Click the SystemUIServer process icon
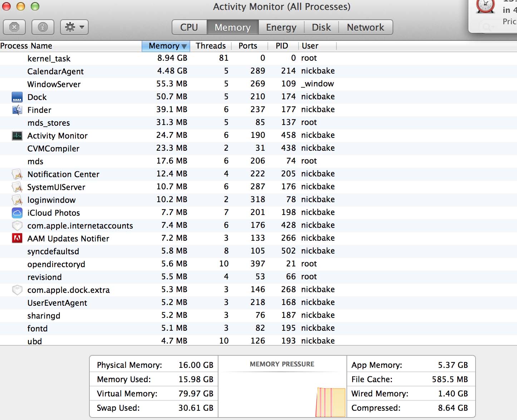This screenshot has height=420, width=517. pos(17,187)
